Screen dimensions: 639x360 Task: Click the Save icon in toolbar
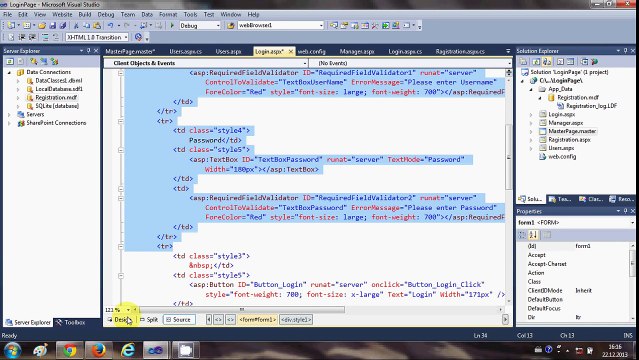pos(52,25)
